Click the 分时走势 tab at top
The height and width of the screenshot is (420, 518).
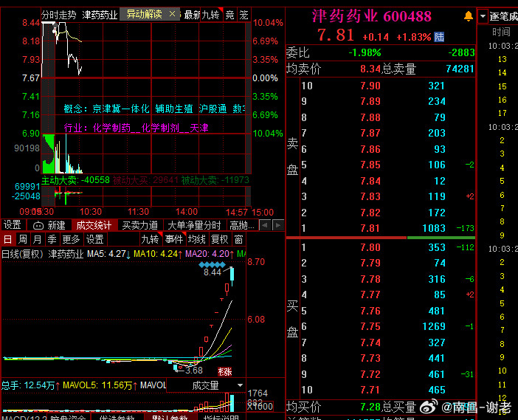tap(58, 14)
